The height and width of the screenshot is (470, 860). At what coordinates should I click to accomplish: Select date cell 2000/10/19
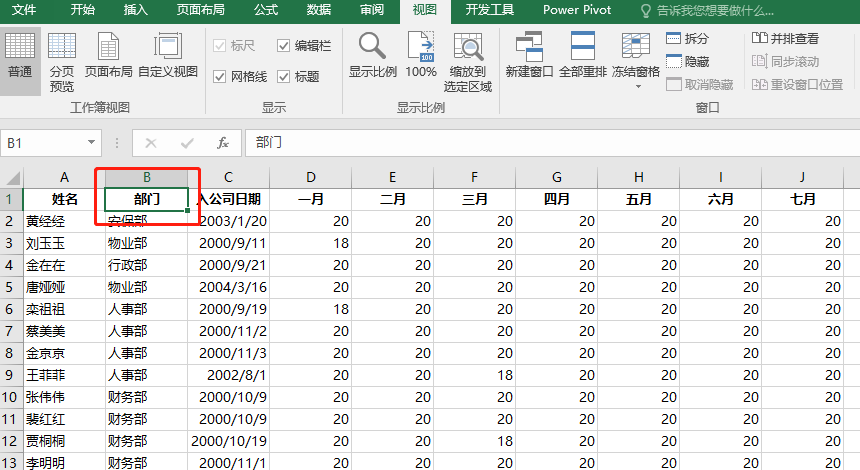pos(228,441)
